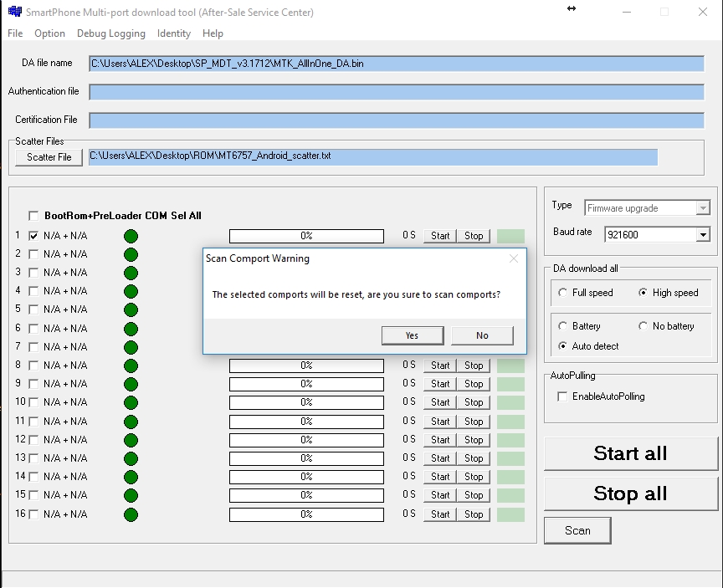The image size is (723, 588).
Task: Click the scatter file path field
Action: 373,156
